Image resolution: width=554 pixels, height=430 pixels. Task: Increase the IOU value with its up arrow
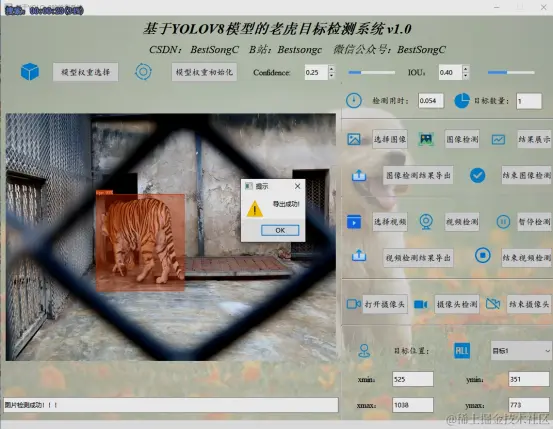coord(465,69)
